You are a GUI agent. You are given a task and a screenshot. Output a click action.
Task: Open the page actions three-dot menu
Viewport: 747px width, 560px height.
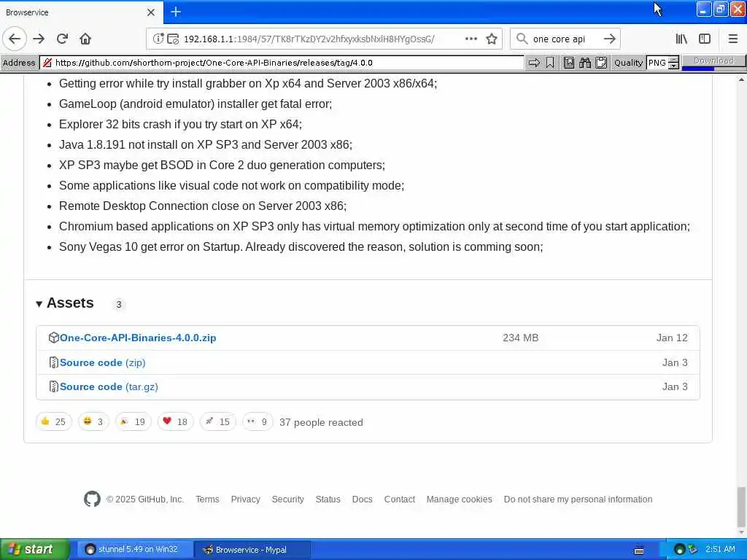[x=471, y=39]
